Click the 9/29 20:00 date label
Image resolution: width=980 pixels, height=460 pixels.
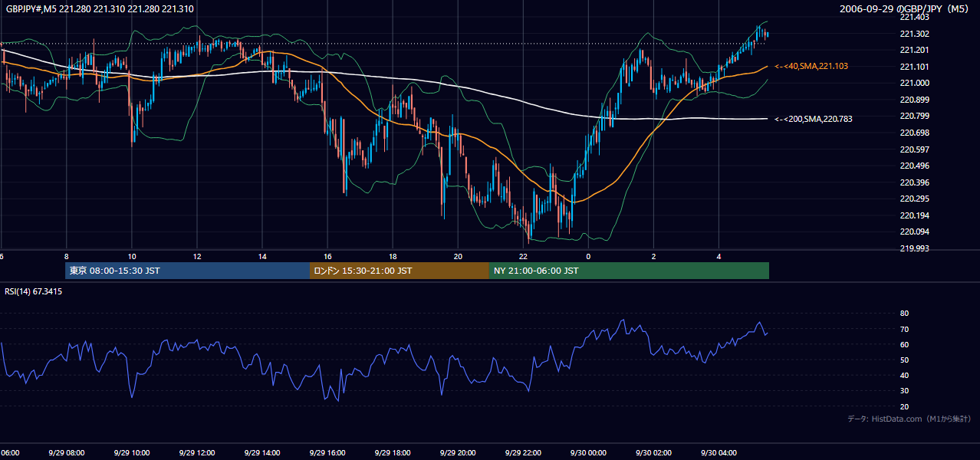point(458,453)
